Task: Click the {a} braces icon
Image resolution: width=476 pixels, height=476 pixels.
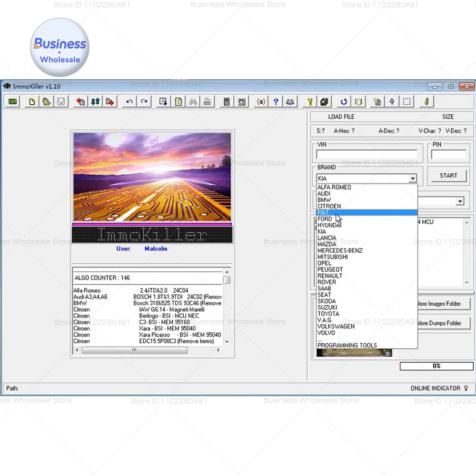Action: pos(261,102)
